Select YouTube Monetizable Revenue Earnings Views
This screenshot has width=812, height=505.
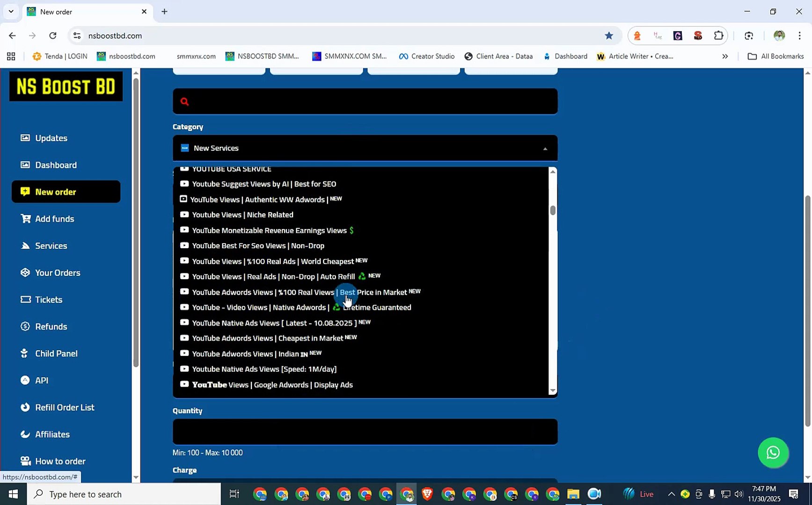(x=360, y=231)
